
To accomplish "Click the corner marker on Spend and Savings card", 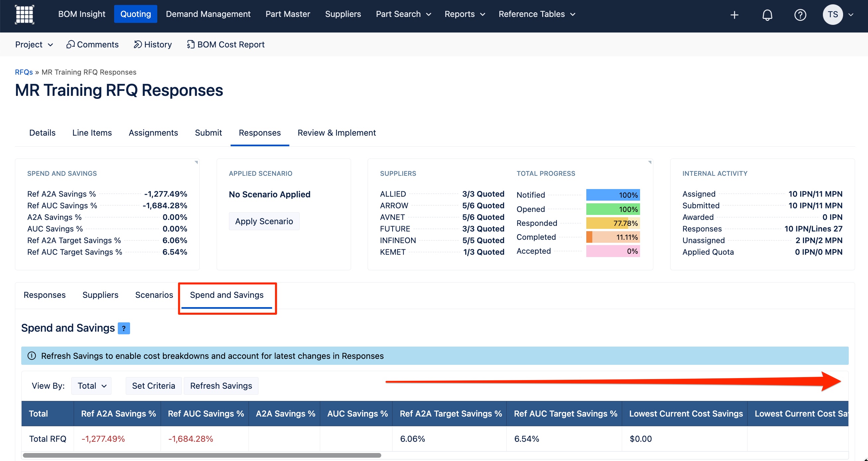I will point(196,162).
